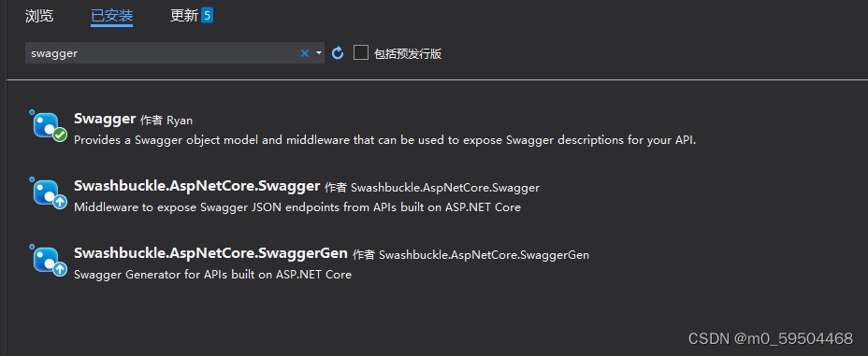Image resolution: width=868 pixels, height=356 pixels.
Task: Click the update arrow badge on Swashbuckle.AspNetCore.Swagger
Action: pyautogui.click(x=60, y=203)
